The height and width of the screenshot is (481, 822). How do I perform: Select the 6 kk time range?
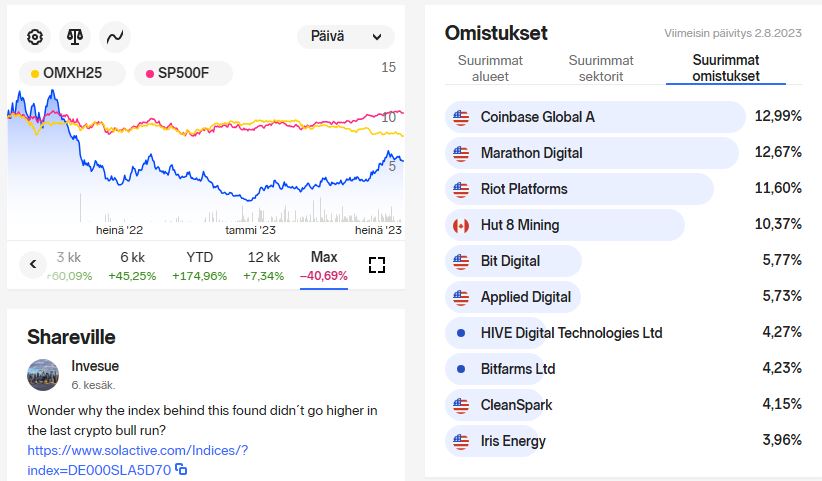coord(132,266)
